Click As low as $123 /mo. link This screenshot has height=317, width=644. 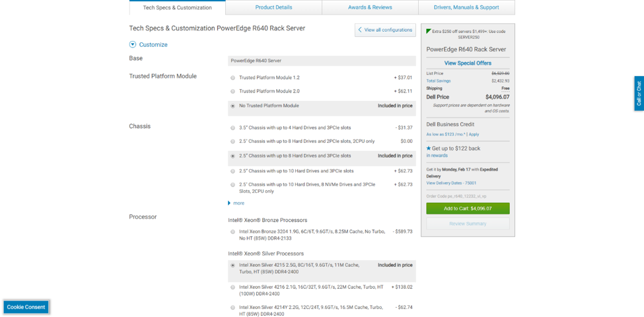[x=446, y=134]
